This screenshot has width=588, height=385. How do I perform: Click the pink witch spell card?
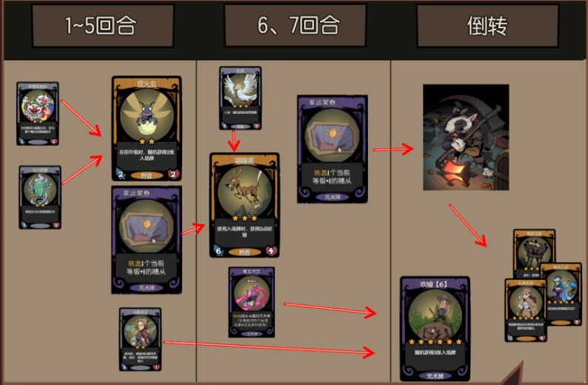[x=252, y=302]
